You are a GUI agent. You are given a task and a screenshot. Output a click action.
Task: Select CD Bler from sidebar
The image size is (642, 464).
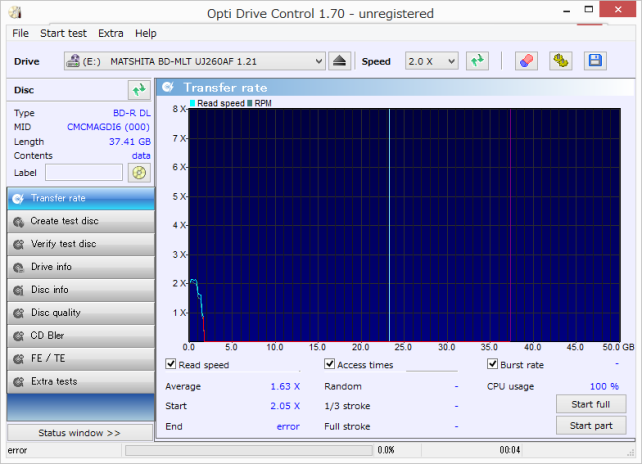click(80, 336)
